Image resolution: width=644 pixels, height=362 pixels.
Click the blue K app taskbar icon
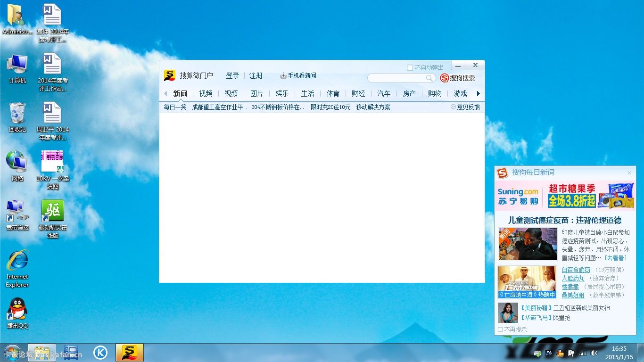coord(100,353)
